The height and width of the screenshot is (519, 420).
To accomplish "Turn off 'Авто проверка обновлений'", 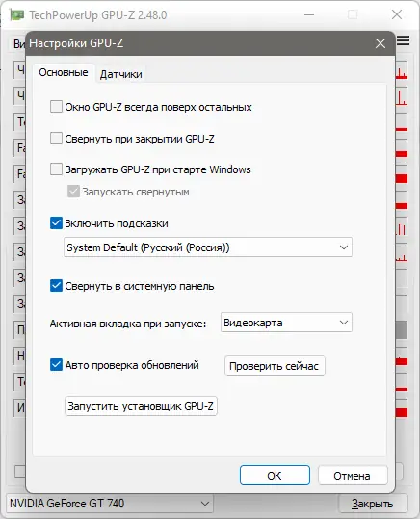I will point(56,365).
